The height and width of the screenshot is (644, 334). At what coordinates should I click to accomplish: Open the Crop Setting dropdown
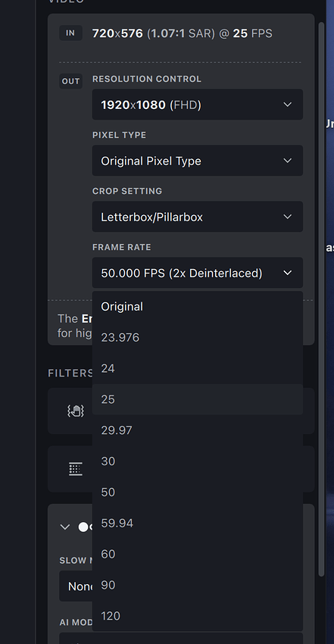coord(198,217)
